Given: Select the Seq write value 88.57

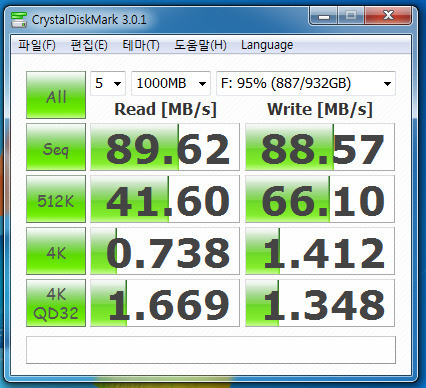Looking at the screenshot, I should pyautogui.click(x=320, y=147).
